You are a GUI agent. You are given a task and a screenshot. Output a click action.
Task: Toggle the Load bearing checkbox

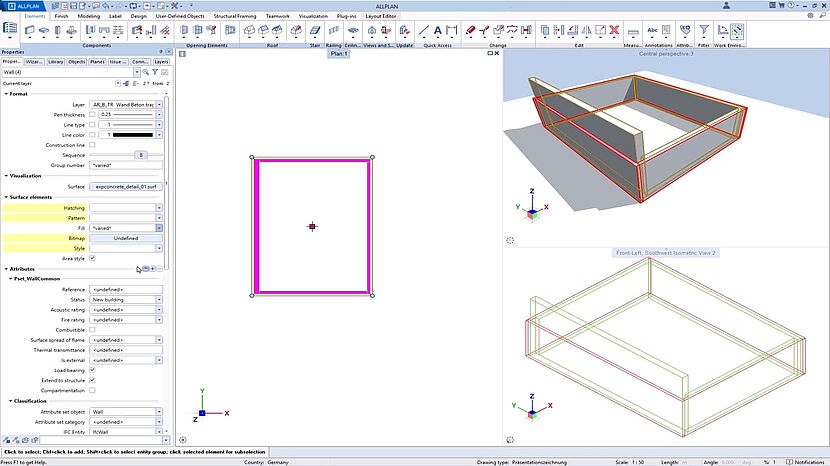(92, 369)
